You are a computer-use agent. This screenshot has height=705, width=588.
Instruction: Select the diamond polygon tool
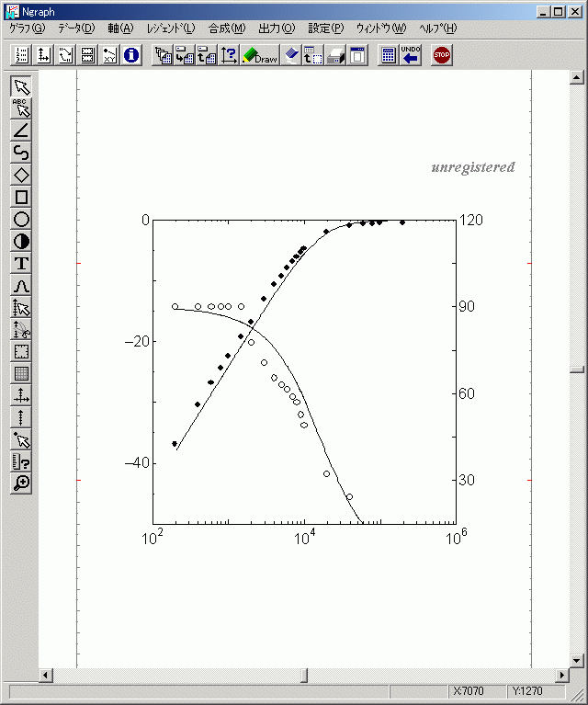22,175
